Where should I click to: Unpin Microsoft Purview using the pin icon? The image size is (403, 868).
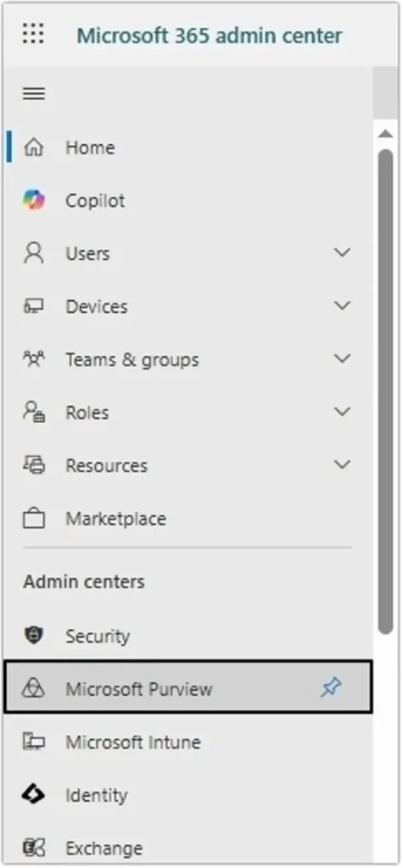coord(332,688)
